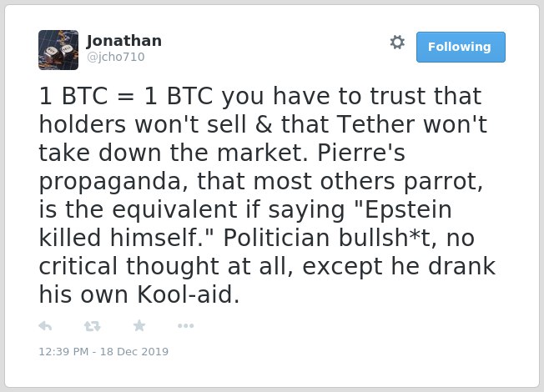Open Jonathan's dice profile picture

click(x=58, y=50)
